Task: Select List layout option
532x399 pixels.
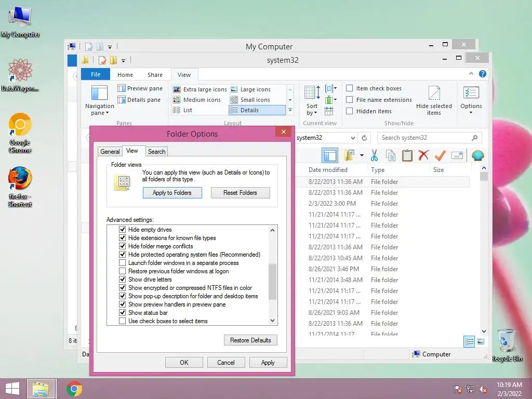Action: 182,110
